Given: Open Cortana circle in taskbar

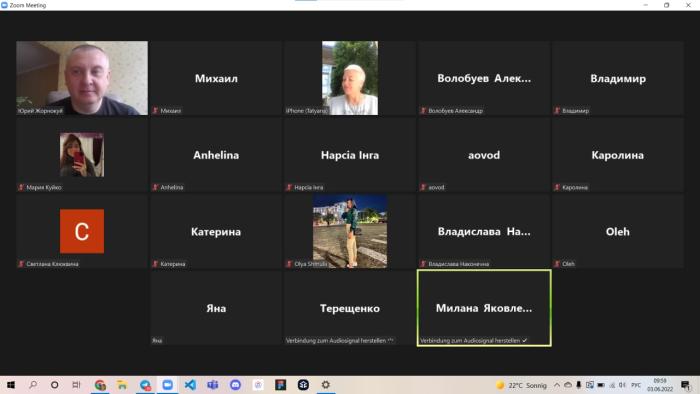Looking at the screenshot, I should coord(54,385).
